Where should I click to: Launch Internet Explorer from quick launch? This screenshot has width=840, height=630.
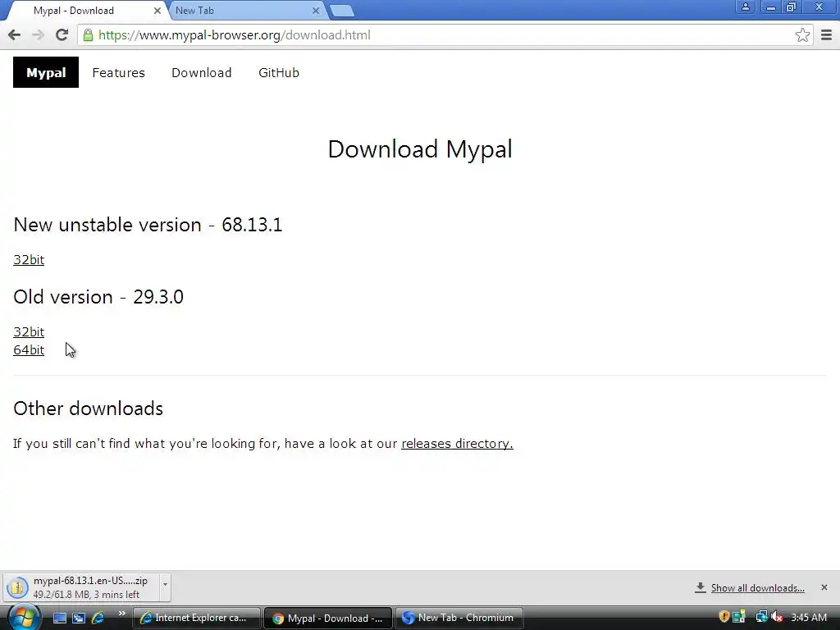point(98,618)
